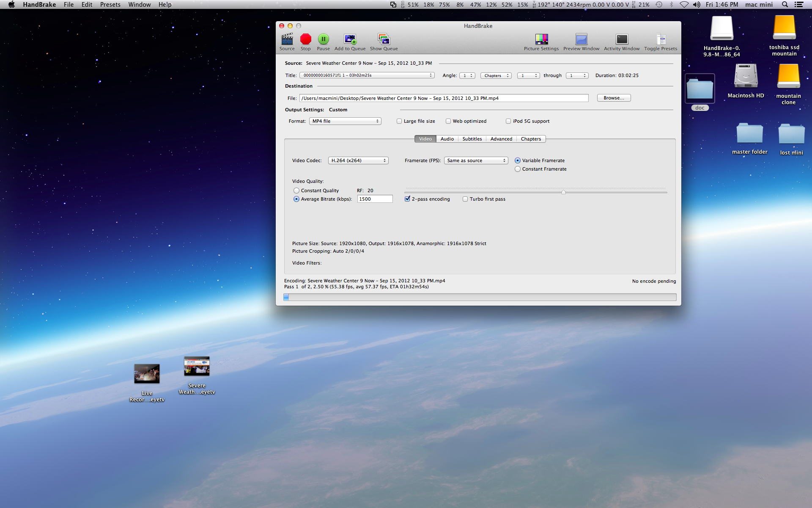Viewport: 812px width, 508px height.
Task: Open starting chapter dropdown before 'through'
Action: pos(528,75)
